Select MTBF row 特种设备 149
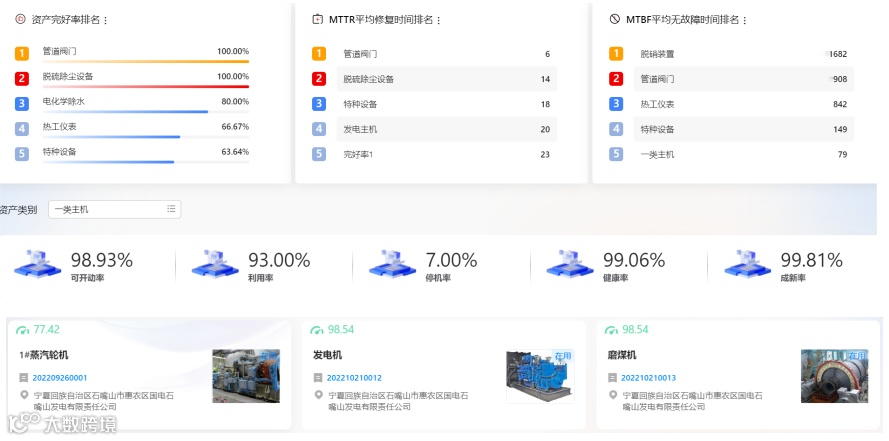Screen dimensions: 889x441 (744, 129)
